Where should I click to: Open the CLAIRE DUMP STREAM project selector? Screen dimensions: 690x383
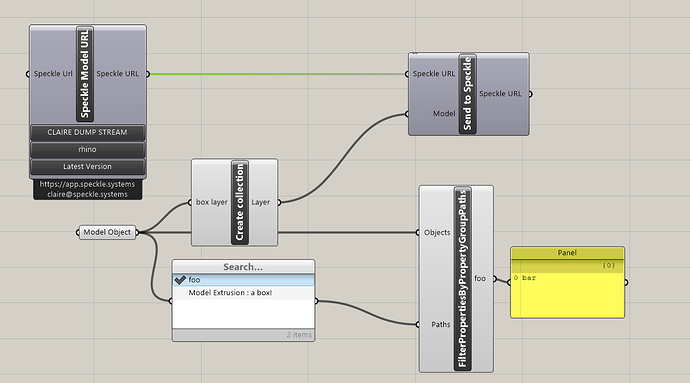(88, 133)
